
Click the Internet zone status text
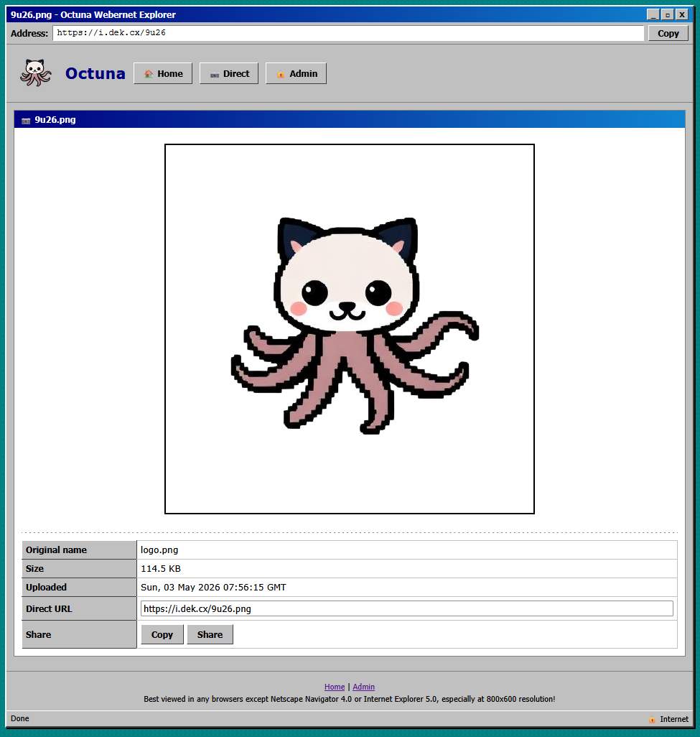(x=674, y=719)
